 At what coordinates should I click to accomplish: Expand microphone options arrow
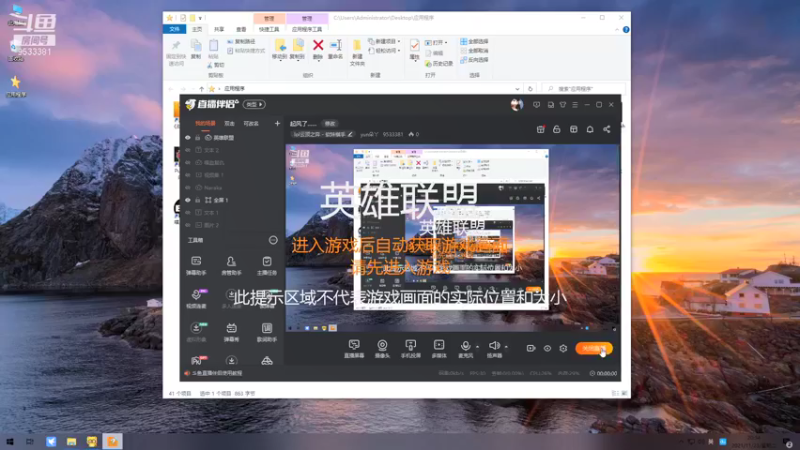click(x=478, y=347)
